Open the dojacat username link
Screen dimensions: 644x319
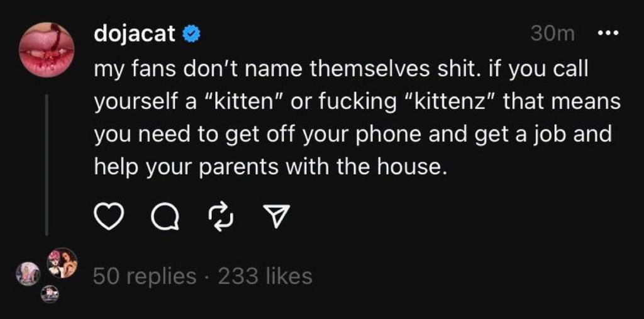point(135,34)
